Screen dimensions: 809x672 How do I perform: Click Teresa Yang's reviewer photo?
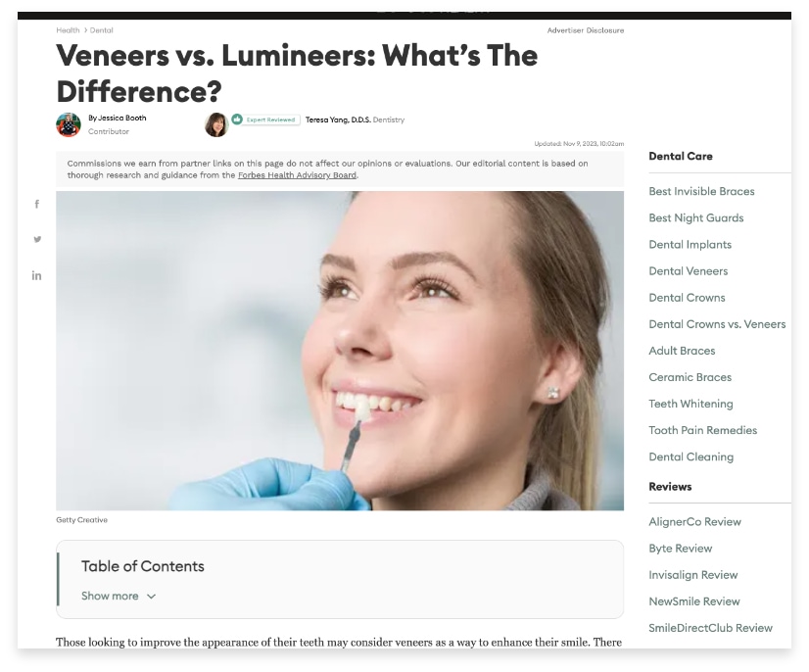click(216, 124)
